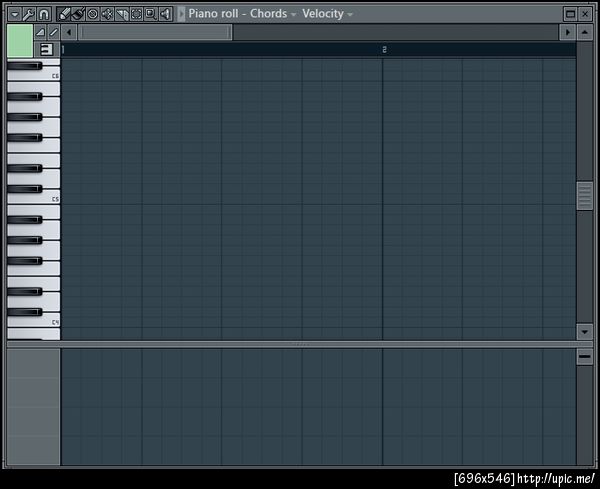Switch the keyboard view icon

point(47,50)
